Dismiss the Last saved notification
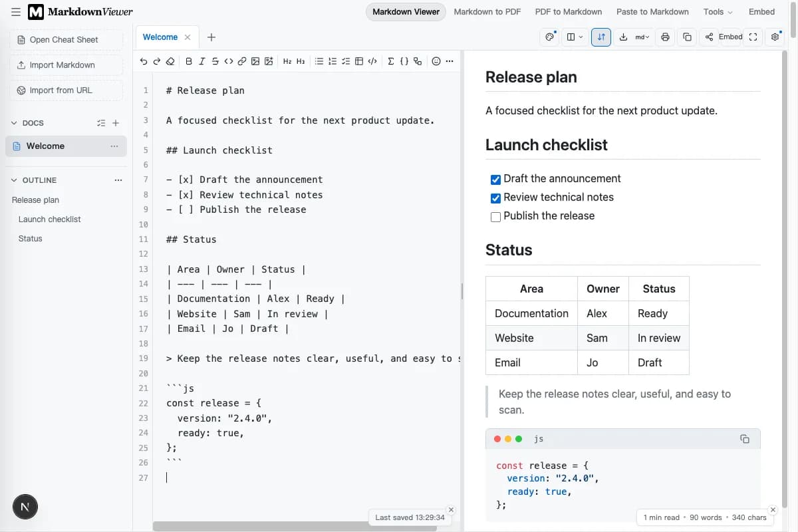The width and height of the screenshot is (798, 532). [x=451, y=510]
